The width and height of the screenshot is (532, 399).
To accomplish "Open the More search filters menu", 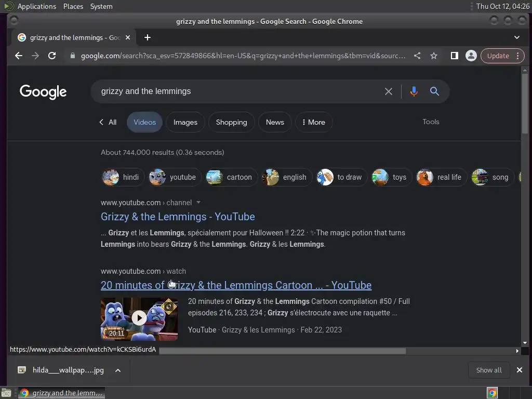I will [x=314, y=122].
